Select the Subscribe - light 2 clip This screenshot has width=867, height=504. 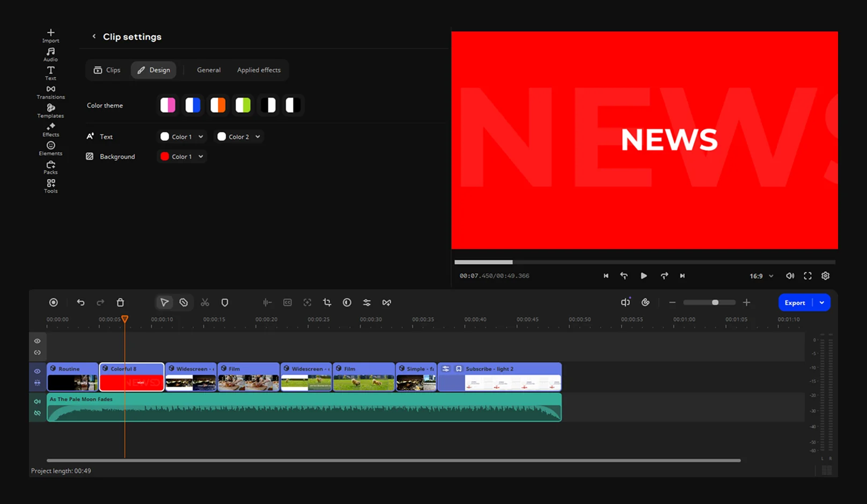point(500,377)
